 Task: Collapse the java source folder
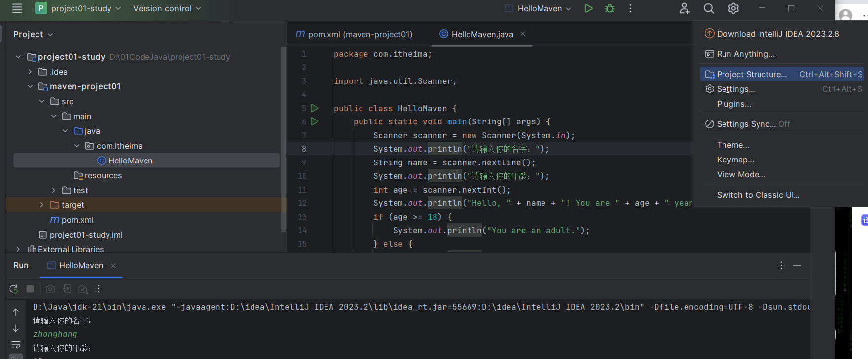tap(65, 131)
